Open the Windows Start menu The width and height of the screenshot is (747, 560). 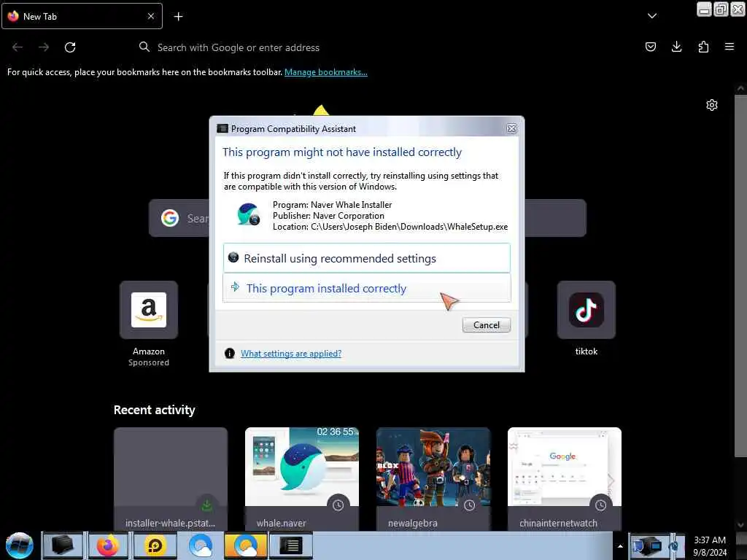20,545
